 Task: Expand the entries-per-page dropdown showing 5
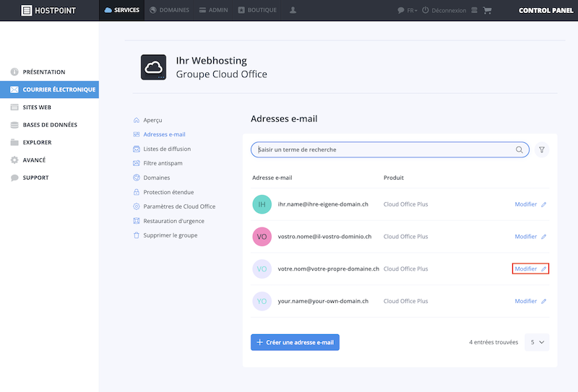pos(537,342)
